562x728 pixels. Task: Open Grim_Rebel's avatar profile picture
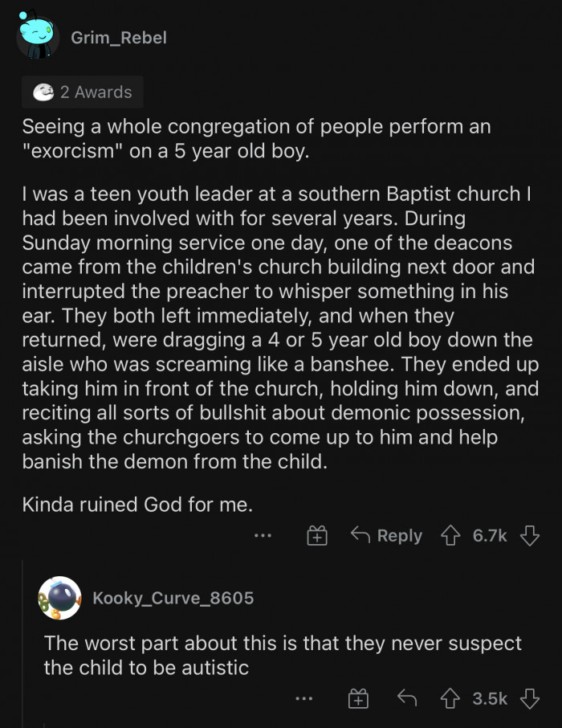[x=37, y=37]
